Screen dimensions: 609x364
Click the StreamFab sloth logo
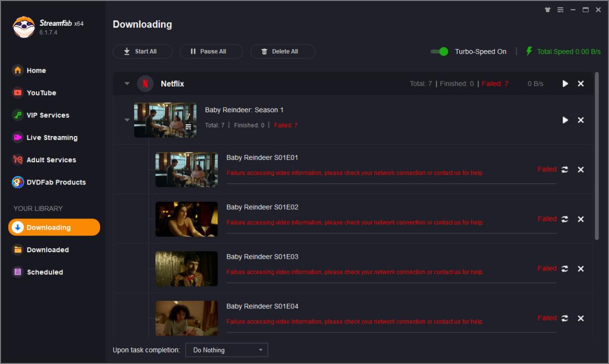23,27
